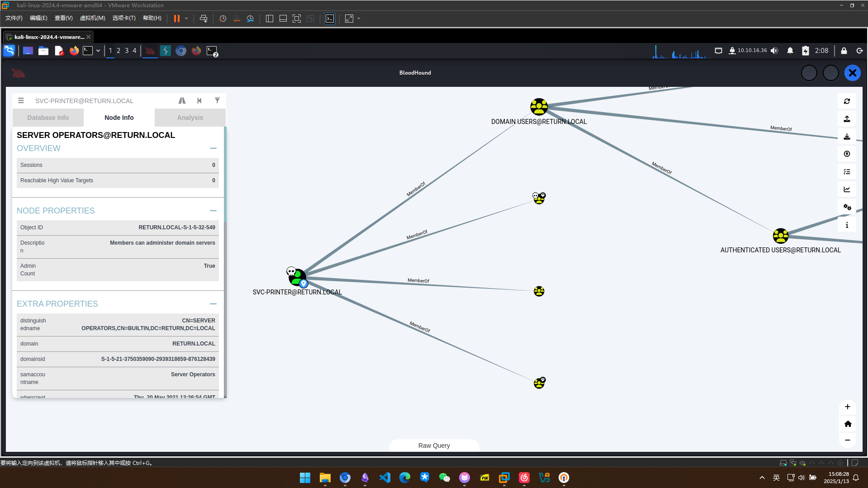
Task: Click the about info icon
Action: 847,225
